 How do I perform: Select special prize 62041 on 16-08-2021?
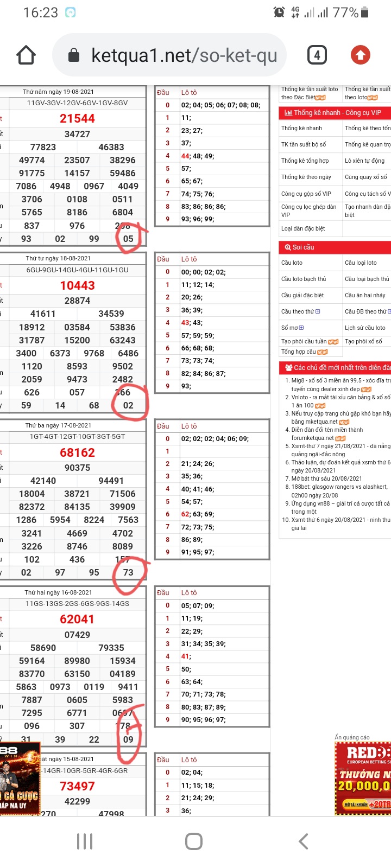click(x=77, y=619)
